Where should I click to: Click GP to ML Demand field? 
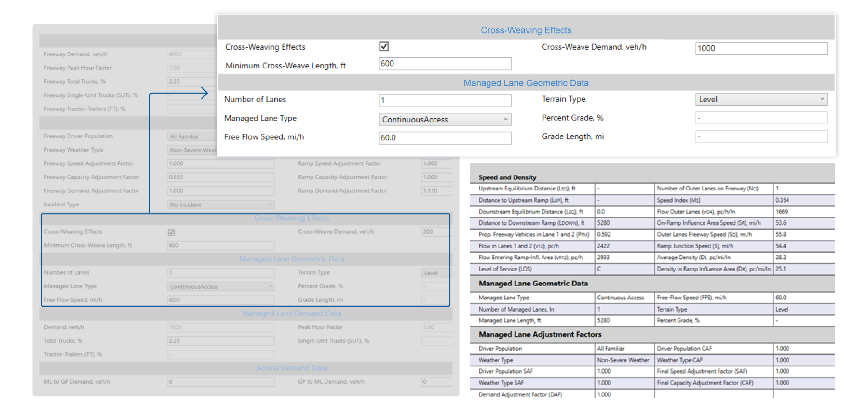[x=436, y=382]
